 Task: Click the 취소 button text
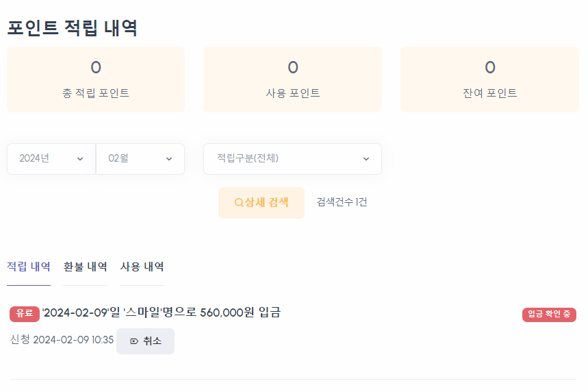click(152, 341)
